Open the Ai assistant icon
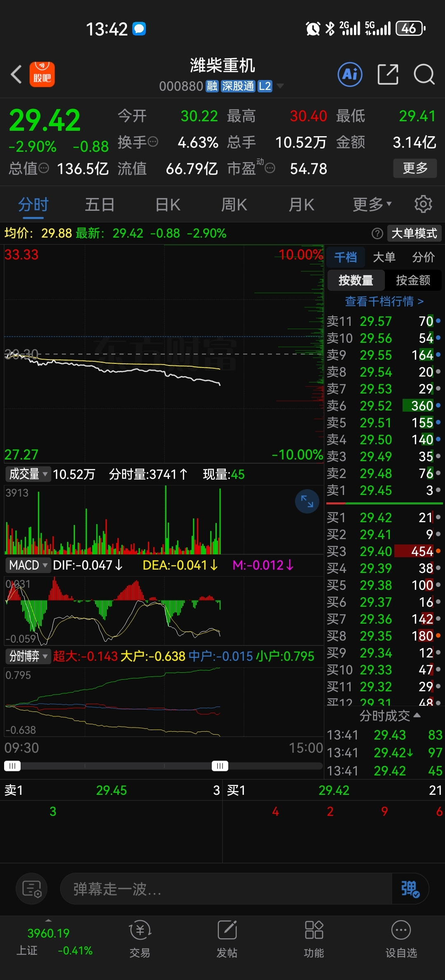Image resolution: width=445 pixels, height=980 pixels. coord(350,75)
